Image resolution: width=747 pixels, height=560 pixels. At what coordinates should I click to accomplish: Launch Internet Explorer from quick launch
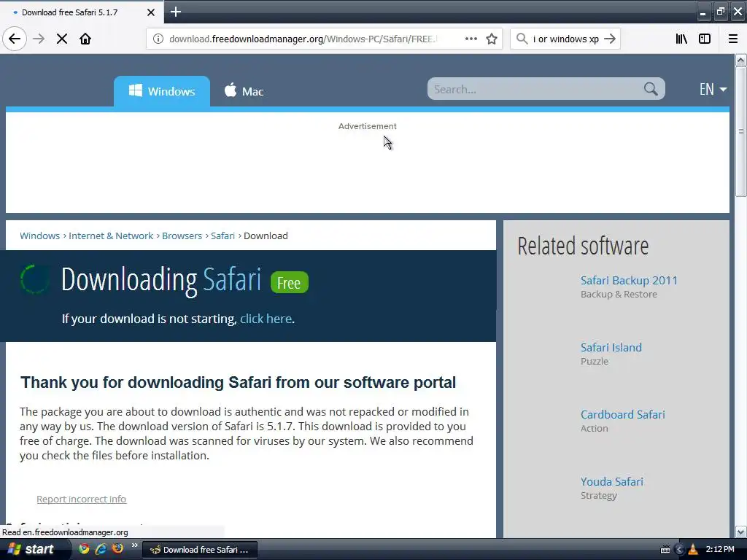click(x=101, y=549)
